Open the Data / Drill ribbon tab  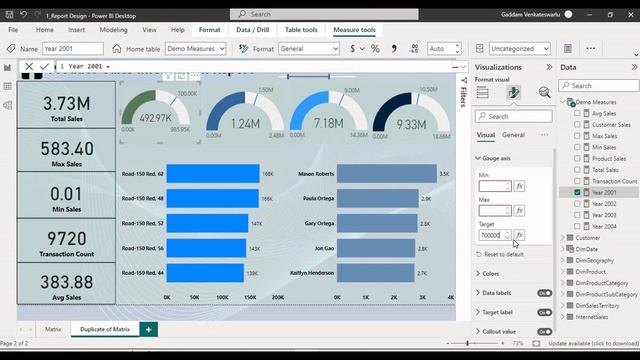(253, 30)
